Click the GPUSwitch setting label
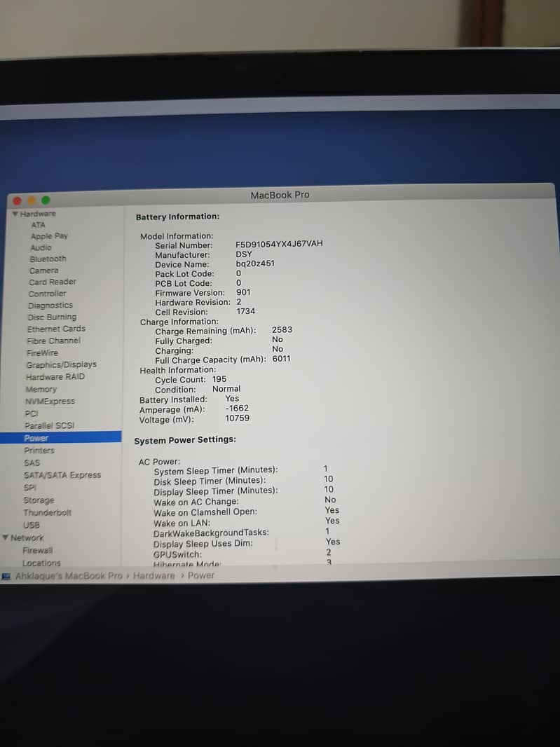This screenshot has height=747, width=560. coord(177,554)
